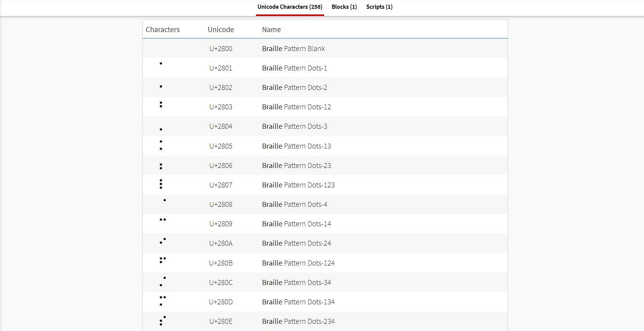Click the braille glyph in the U+280D row

coord(163,301)
